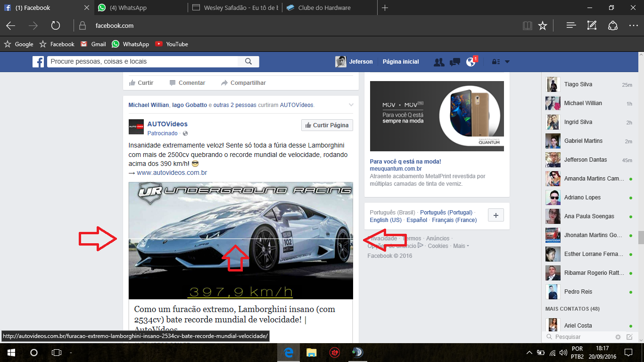Click Curtir button on post
The width and height of the screenshot is (644, 362).
[141, 83]
